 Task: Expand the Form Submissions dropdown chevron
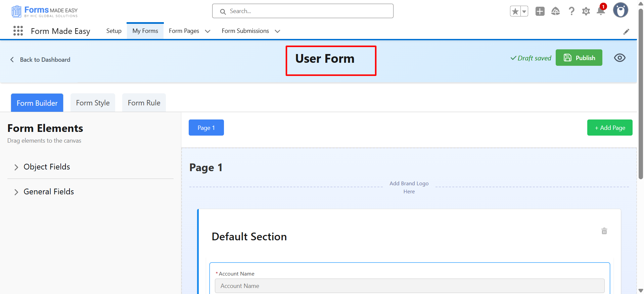tap(277, 31)
